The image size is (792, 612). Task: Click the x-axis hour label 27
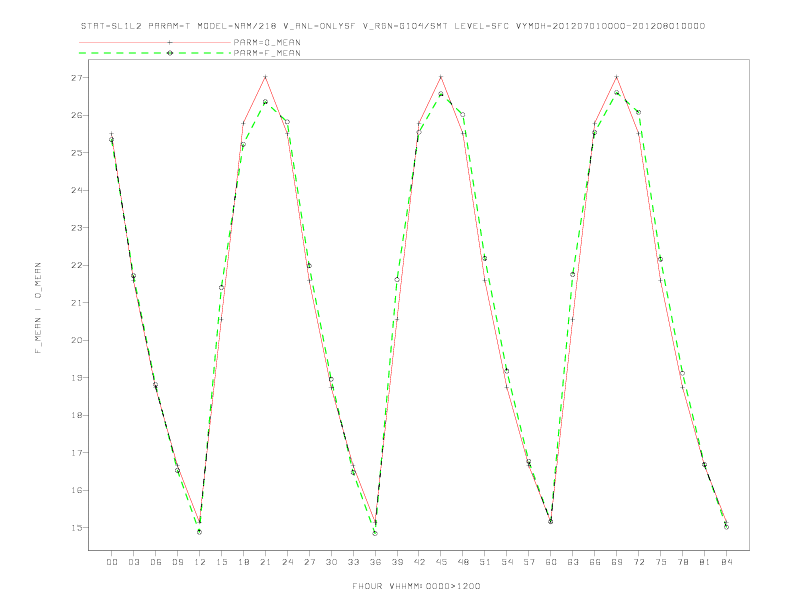[309, 562]
